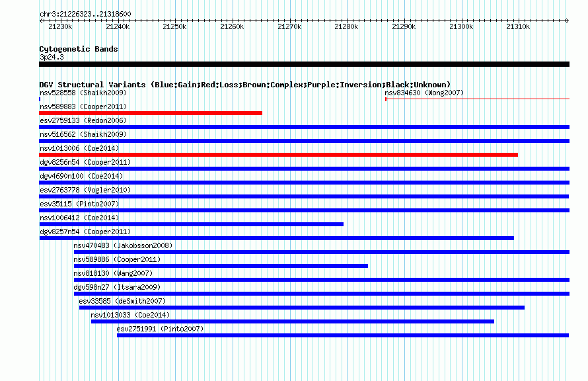
Task: Click the blue nsv1013033 gain bar
Action: pyautogui.click(x=293, y=321)
